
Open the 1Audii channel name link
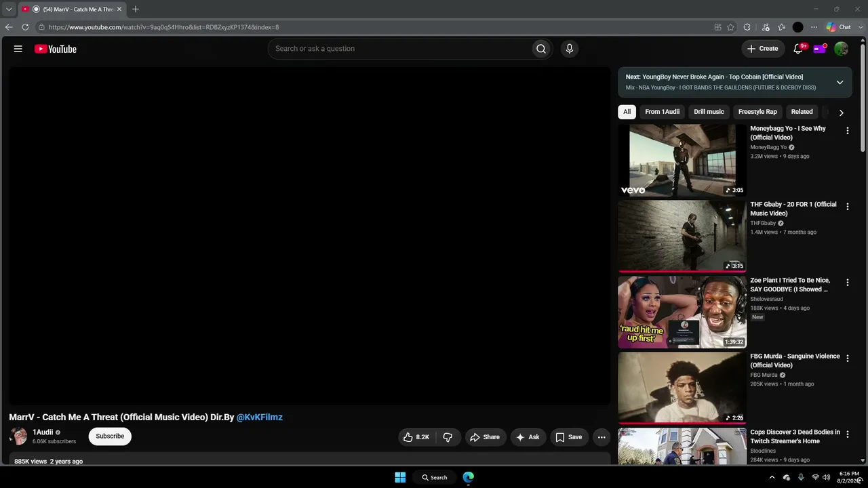click(43, 432)
